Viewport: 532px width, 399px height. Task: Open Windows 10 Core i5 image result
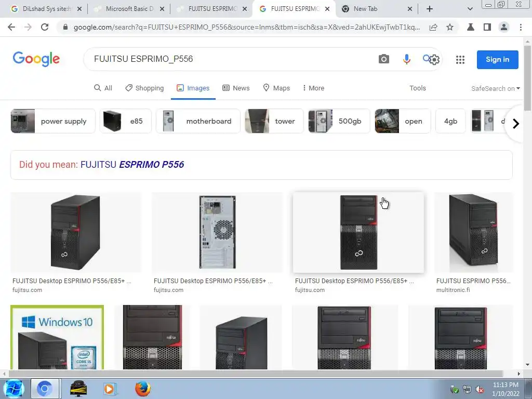pyautogui.click(x=57, y=337)
